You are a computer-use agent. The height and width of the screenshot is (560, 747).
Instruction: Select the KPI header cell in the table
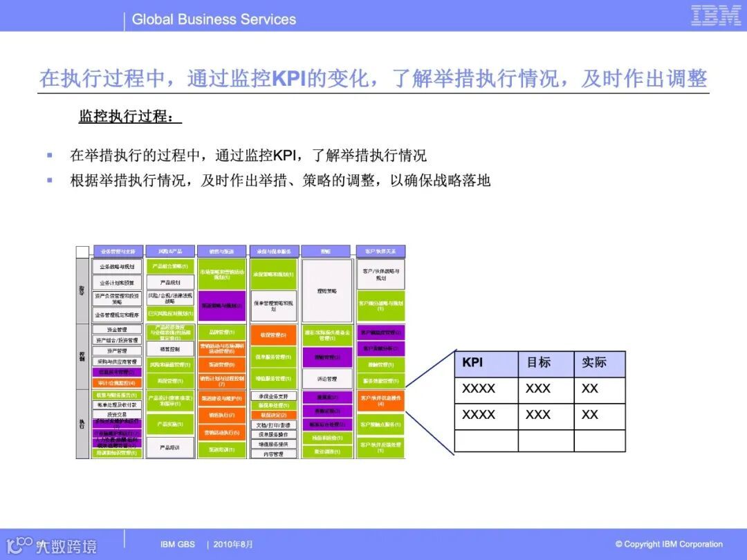(x=486, y=364)
